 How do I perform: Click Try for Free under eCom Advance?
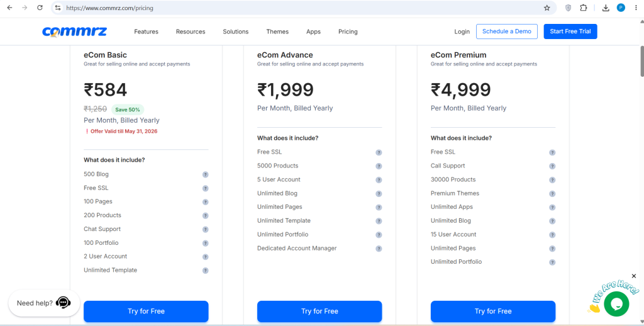pyautogui.click(x=319, y=311)
